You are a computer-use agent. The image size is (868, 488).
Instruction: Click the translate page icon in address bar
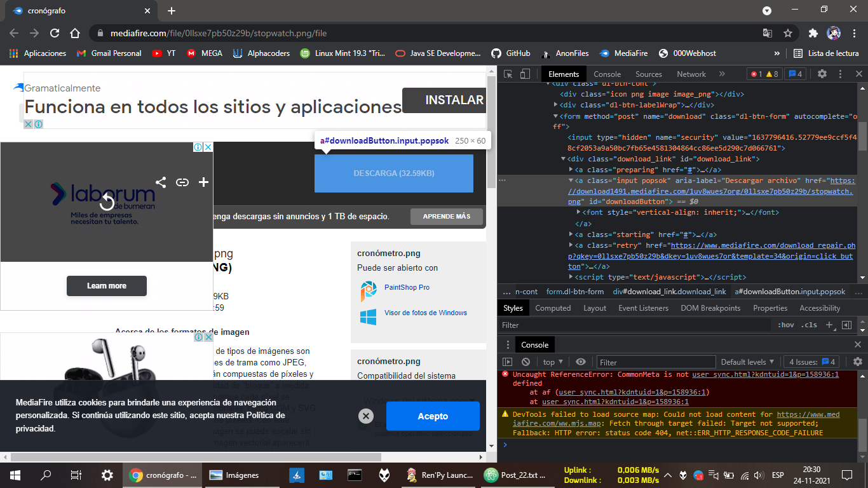tap(768, 33)
